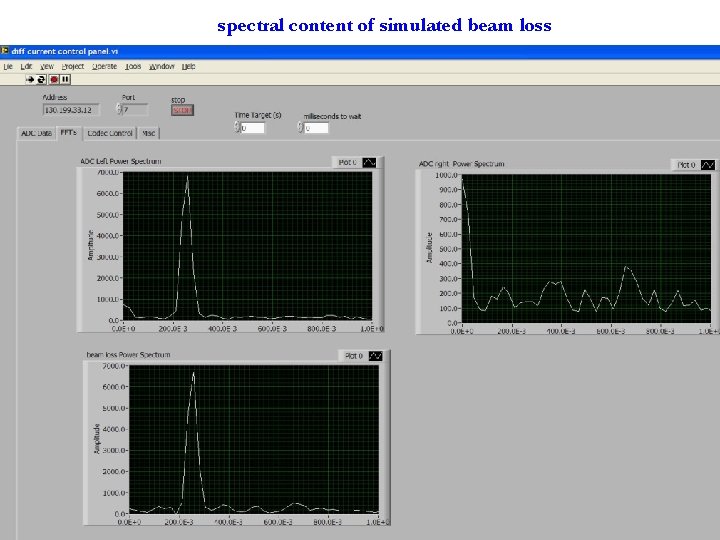Click the beam loss Power Spectrum graph
The height and width of the screenshot is (540, 720).
coord(254,439)
